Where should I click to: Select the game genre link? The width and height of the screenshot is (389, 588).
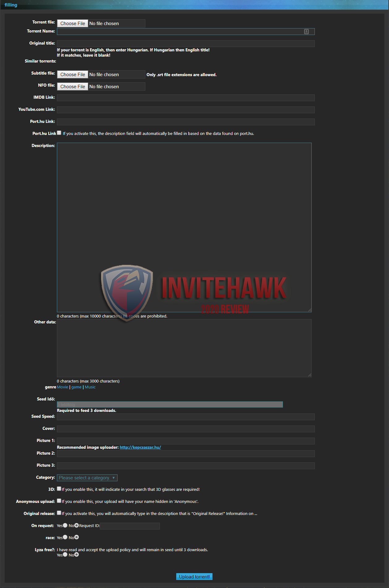(76, 387)
